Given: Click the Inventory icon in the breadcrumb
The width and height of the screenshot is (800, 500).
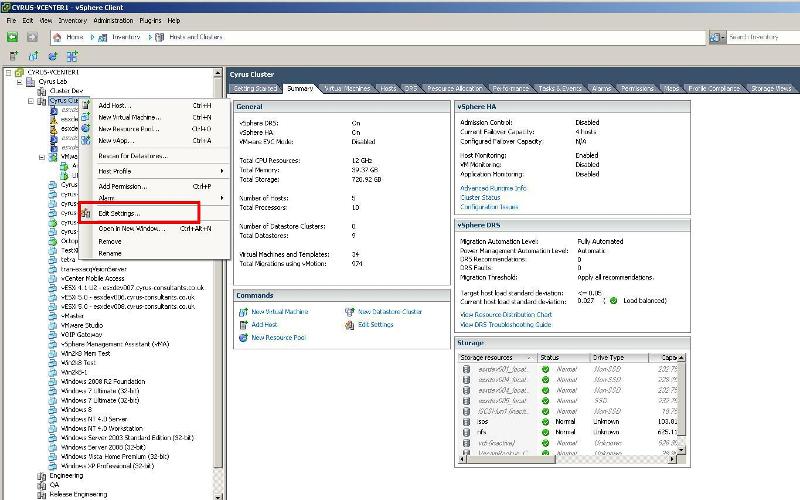Looking at the screenshot, I should click(103, 37).
